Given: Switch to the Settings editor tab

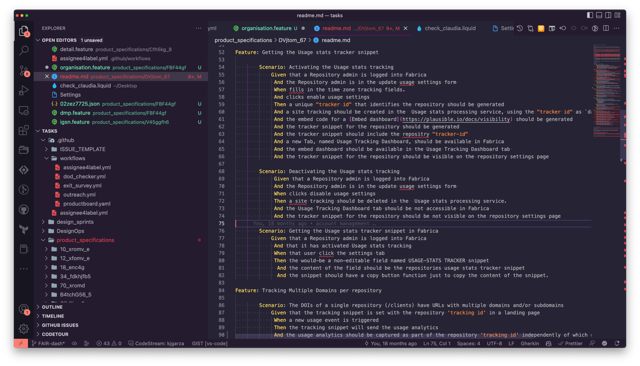Looking at the screenshot, I should pyautogui.click(x=503, y=28).
